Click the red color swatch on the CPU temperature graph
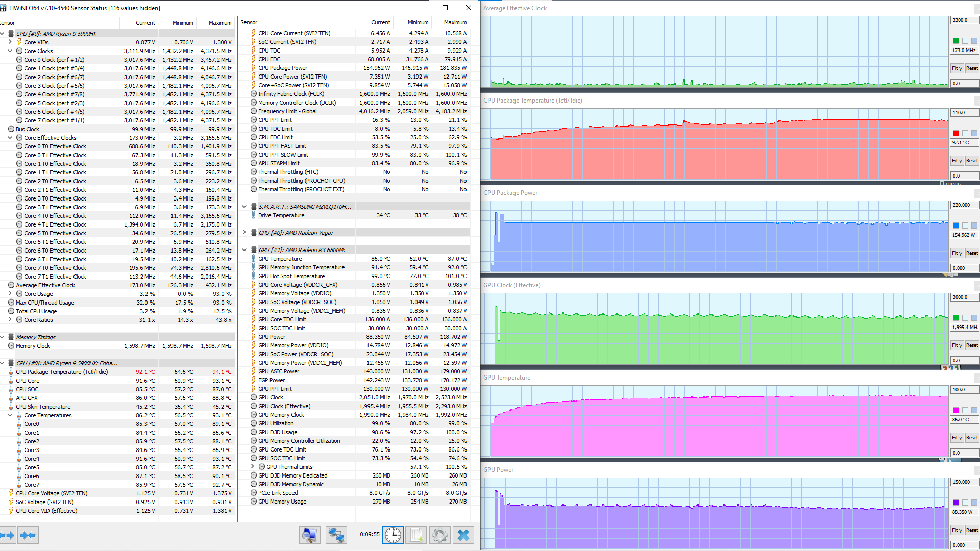 pos(956,133)
